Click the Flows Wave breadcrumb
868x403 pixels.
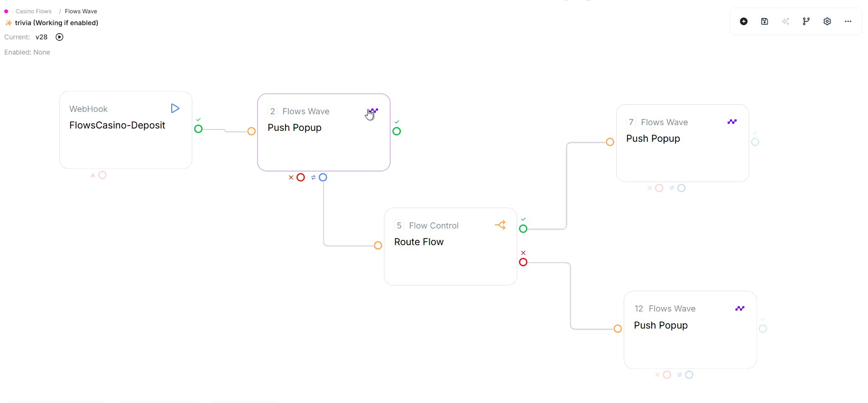81,11
